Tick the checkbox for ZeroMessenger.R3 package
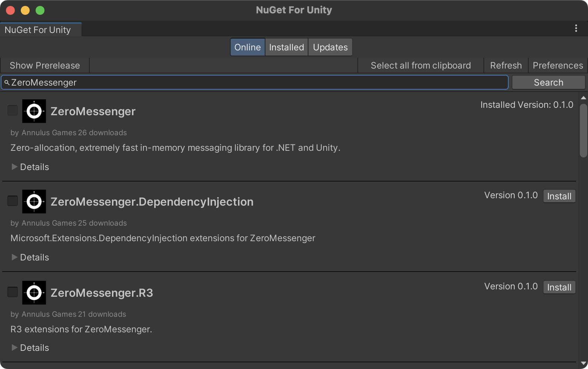 [x=13, y=292]
